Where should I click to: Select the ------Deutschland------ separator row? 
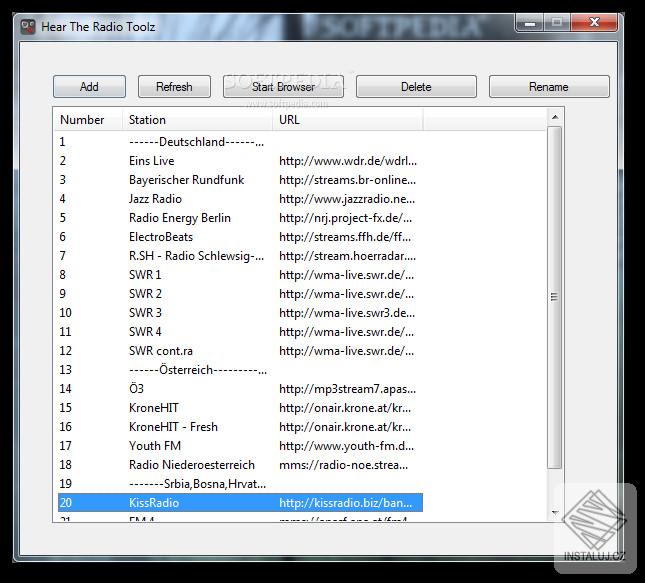coord(240,142)
